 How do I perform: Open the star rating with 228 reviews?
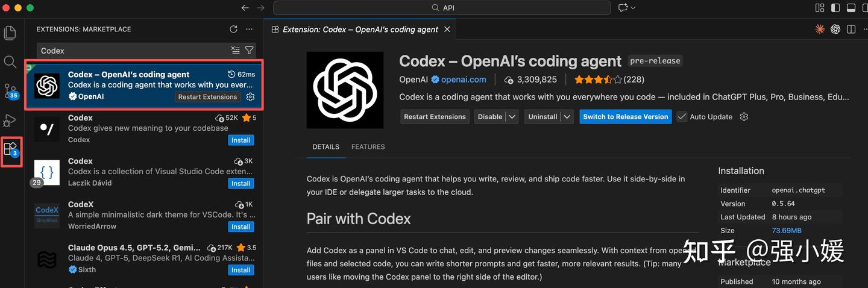click(x=609, y=80)
